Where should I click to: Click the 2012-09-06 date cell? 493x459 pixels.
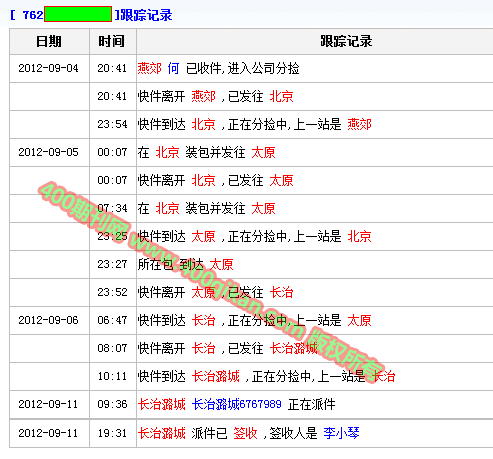(x=48, y=320)
